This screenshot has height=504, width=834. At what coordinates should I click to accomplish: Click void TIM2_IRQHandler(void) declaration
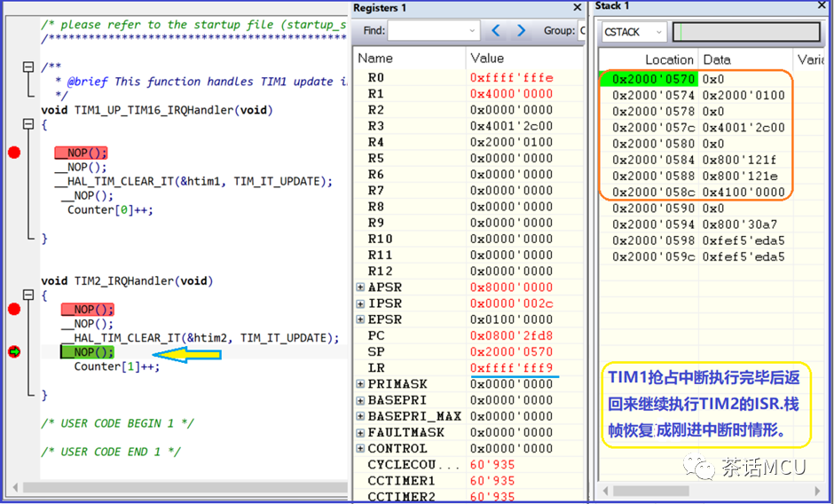click(127, 280)
